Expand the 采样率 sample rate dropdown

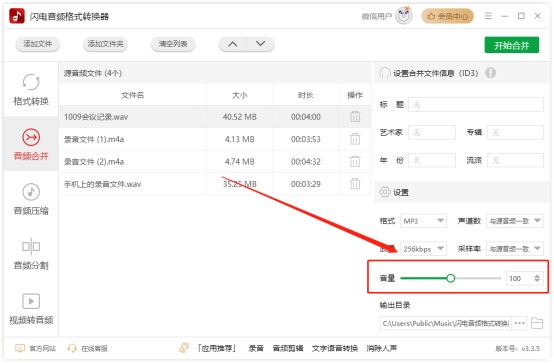[515, 249]
